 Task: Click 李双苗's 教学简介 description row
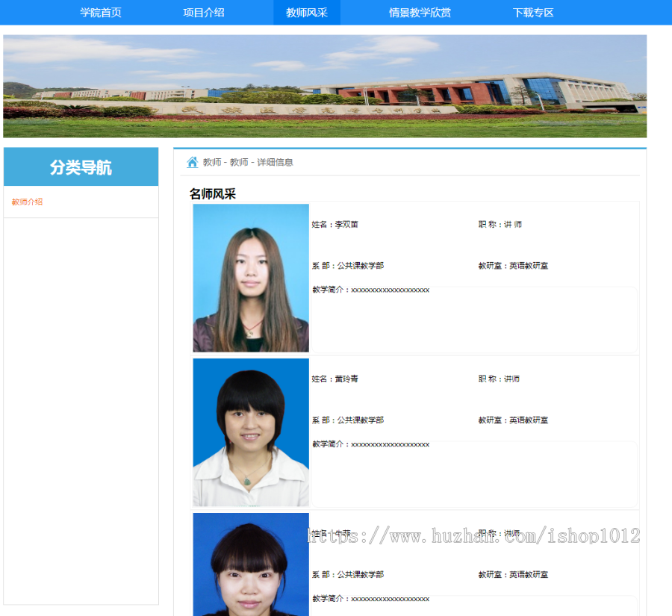click(x=371, y=289)
